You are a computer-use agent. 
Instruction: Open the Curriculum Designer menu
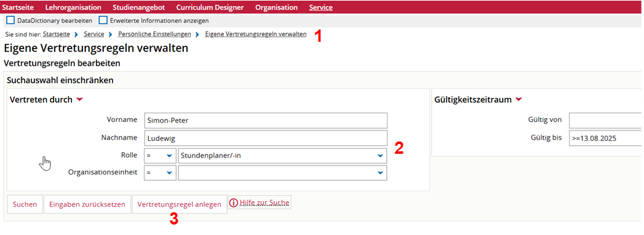pos(210,7)
